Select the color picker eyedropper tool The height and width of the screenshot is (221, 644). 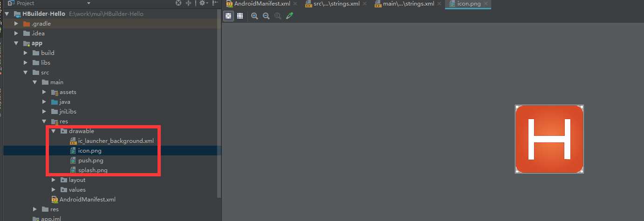point(289,16)
